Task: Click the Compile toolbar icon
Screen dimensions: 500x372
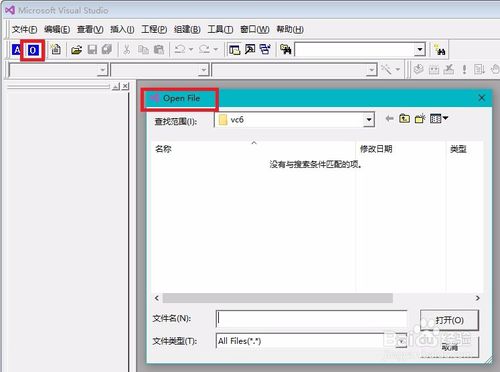Action: tap(418, 69)
